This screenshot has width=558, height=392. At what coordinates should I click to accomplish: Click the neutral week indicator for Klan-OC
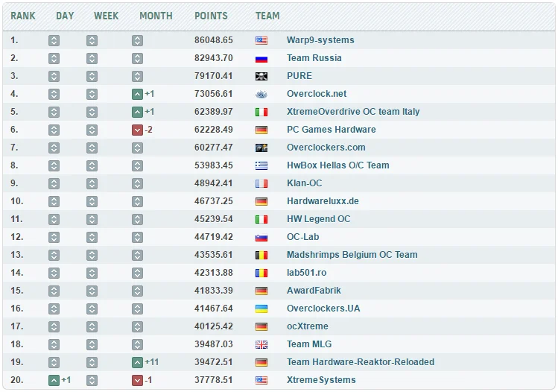pos(92,184)
